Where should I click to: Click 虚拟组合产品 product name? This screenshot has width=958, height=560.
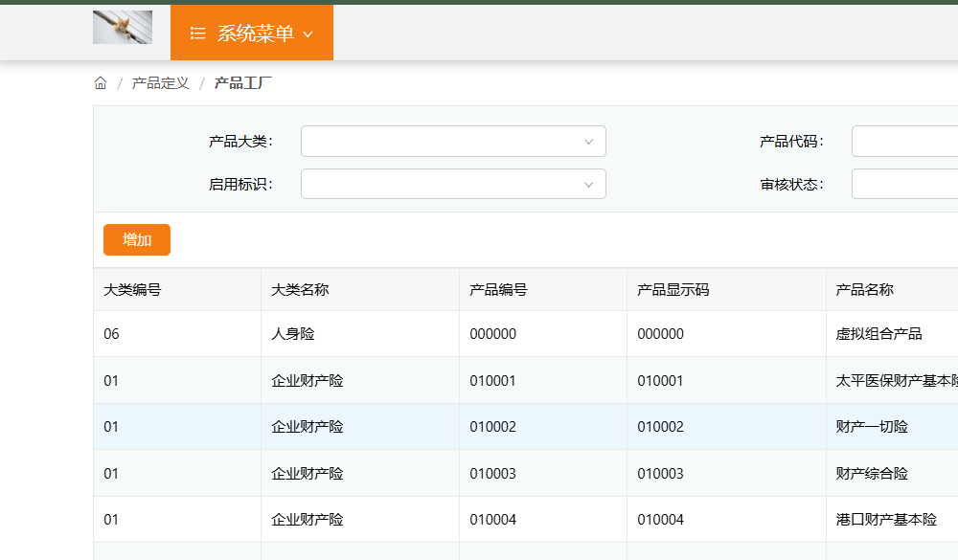click(878, 334)
